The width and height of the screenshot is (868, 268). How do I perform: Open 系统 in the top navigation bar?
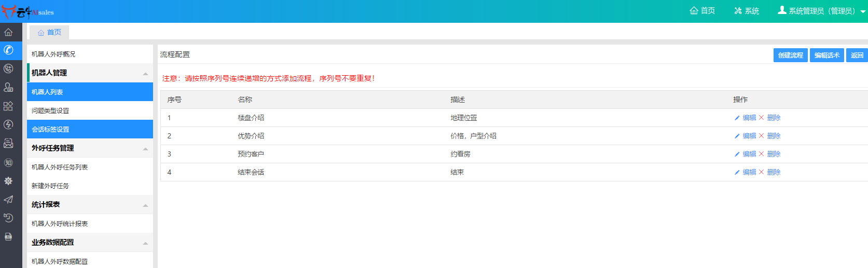coord(747,11)
